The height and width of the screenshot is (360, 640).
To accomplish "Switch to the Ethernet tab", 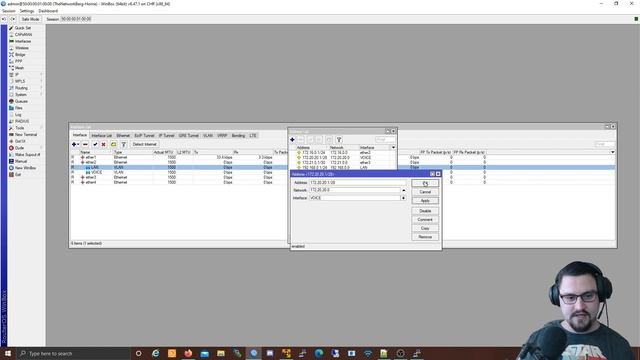I will click(x=123, y=135).
